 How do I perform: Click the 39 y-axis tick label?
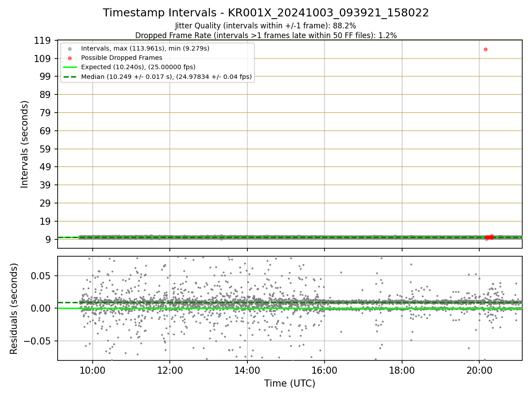pos(46,185)
